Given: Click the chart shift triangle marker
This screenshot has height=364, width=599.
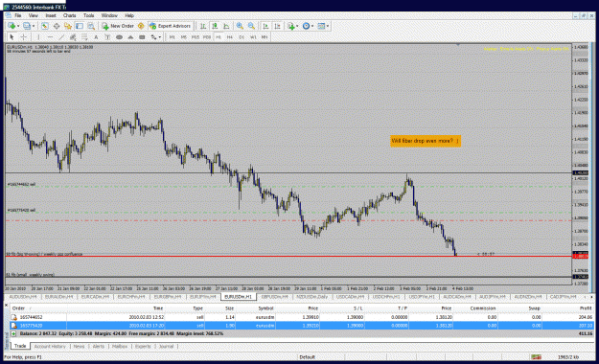Looking at the screenshot, I should pos(458,45).
